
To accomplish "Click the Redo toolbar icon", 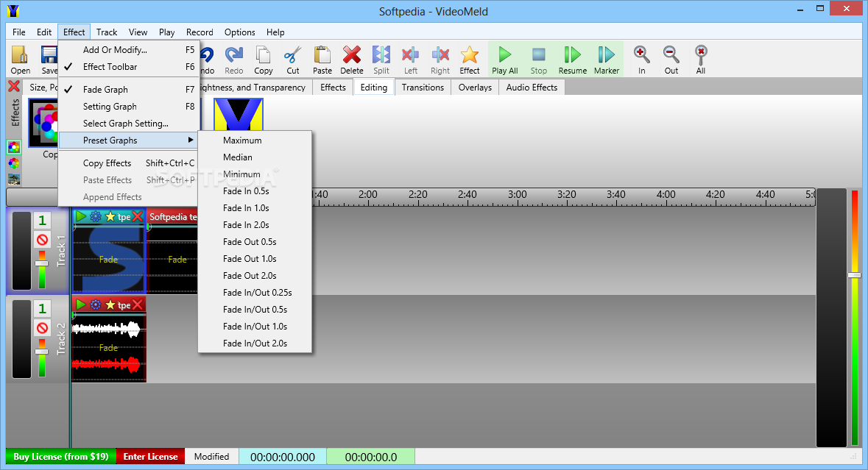I will click(233, 60).
